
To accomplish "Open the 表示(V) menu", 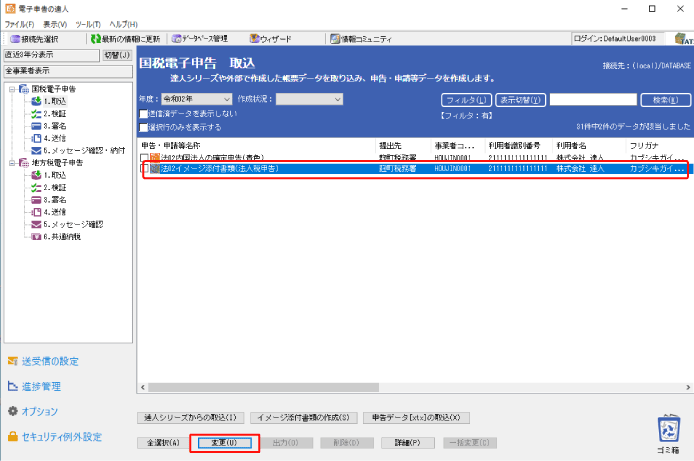I will click(55, 24).
